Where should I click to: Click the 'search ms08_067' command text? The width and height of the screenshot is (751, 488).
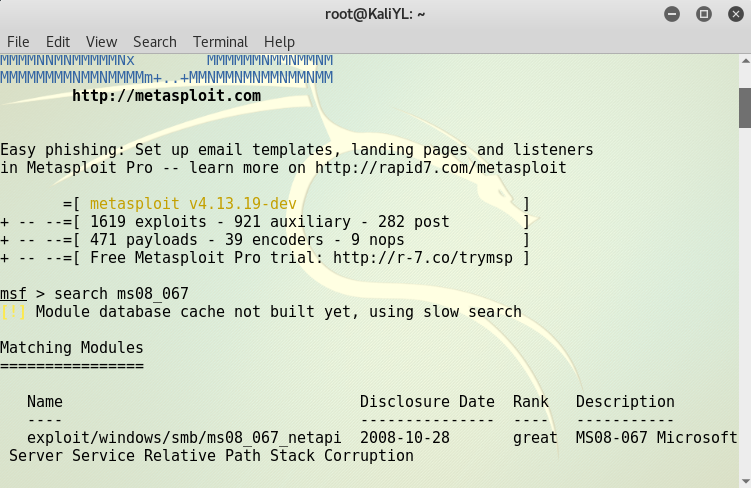coord(121,294)
